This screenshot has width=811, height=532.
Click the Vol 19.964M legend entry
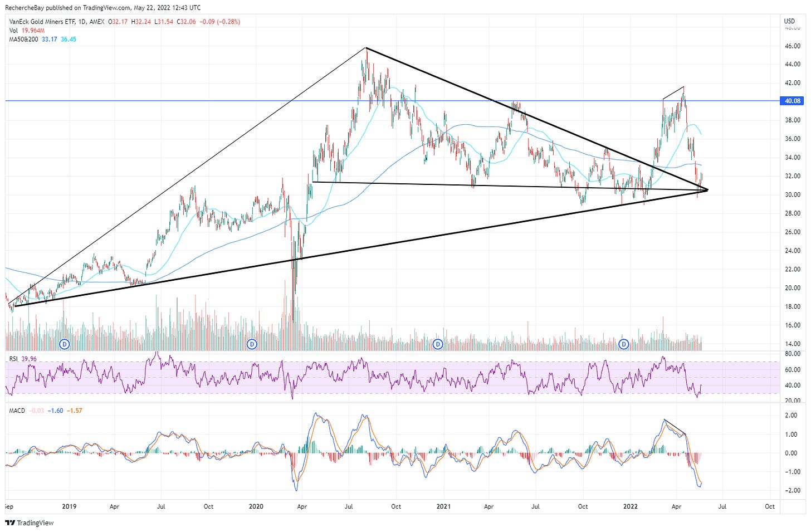(27, 30)
